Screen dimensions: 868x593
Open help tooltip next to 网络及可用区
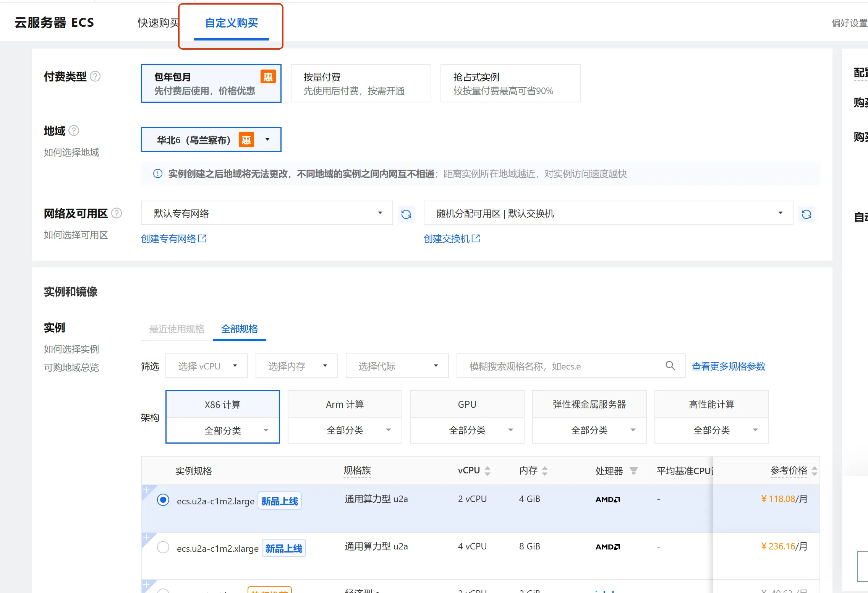[117, 213]
